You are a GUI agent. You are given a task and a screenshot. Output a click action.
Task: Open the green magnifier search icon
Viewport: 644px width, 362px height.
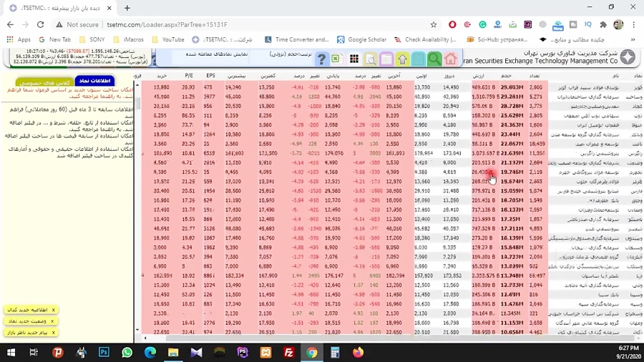434,59
